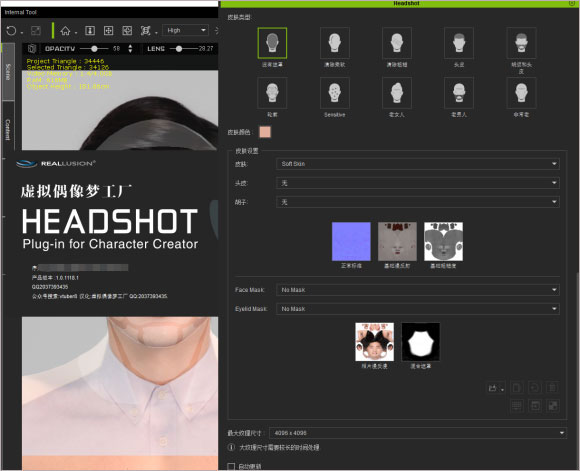The image size is (580, 471).
Task: Click the blue normal map thumbnail
Action: coord(351,242)
